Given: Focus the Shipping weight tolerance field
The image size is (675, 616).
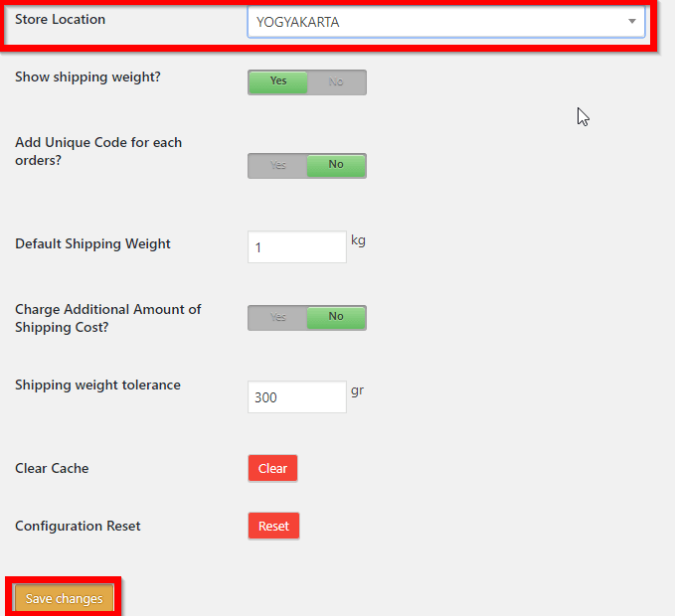Looking at the screenshot, I should [297, 396].
